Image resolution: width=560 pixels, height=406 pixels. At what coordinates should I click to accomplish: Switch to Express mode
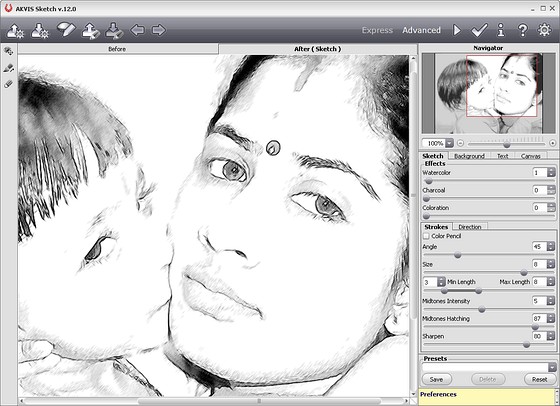377,30
